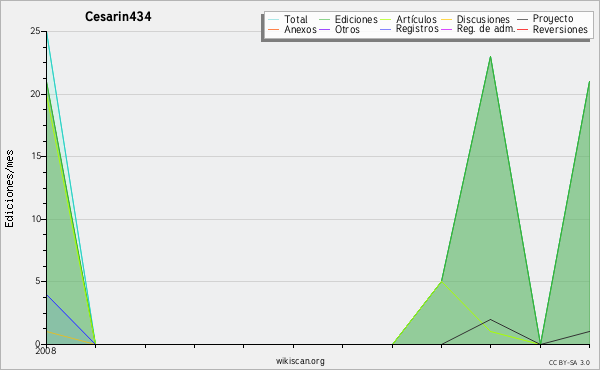Click the Reg. de adm. legend label
This screenshot has height=370, width=600.
(486, 29)
